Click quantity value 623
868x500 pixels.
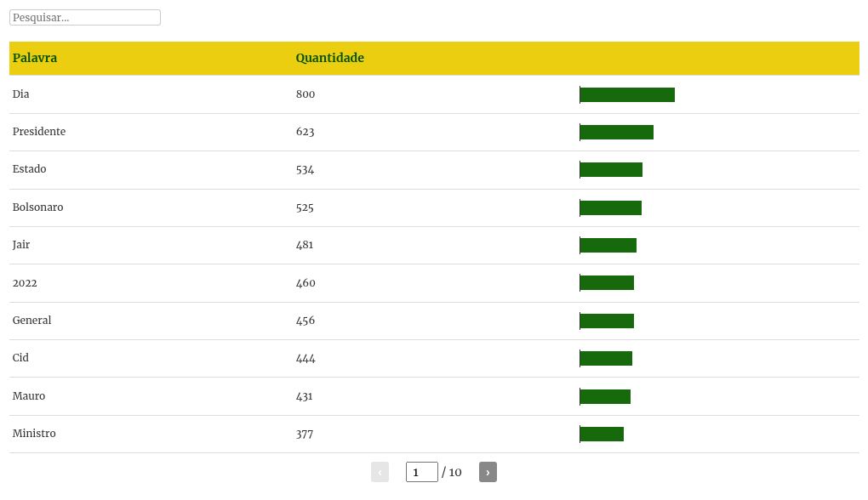pos(306,132)
